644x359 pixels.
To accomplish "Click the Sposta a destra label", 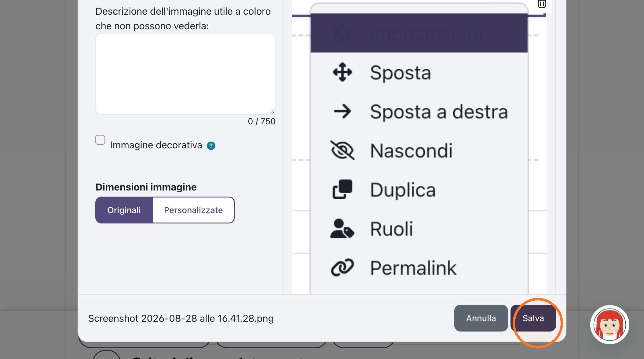I will pyautogui.click(x=439, y=112).
